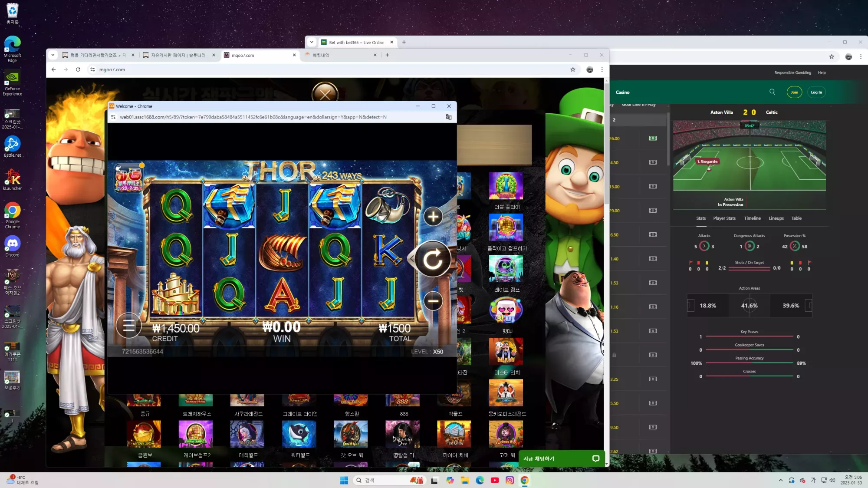This screenshot has height=488, width=868.
Task: Expand the system tray hidden icons chevron
Action: click(781, 480)
